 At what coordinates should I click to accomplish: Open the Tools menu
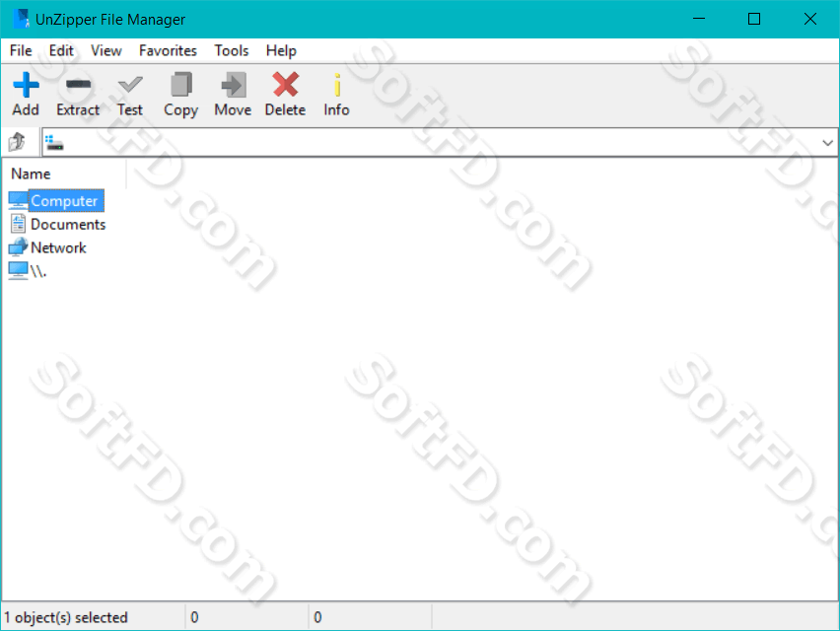(x=232, y=50)
